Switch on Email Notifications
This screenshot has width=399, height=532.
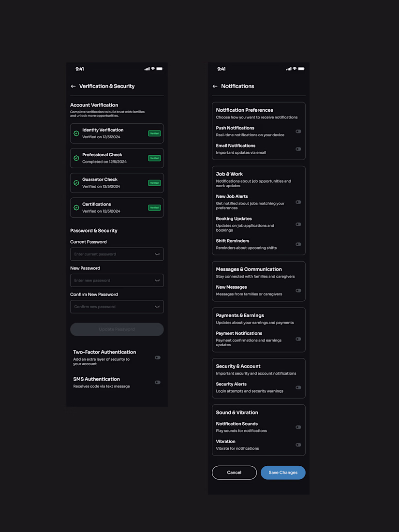(x=298, y=149)
